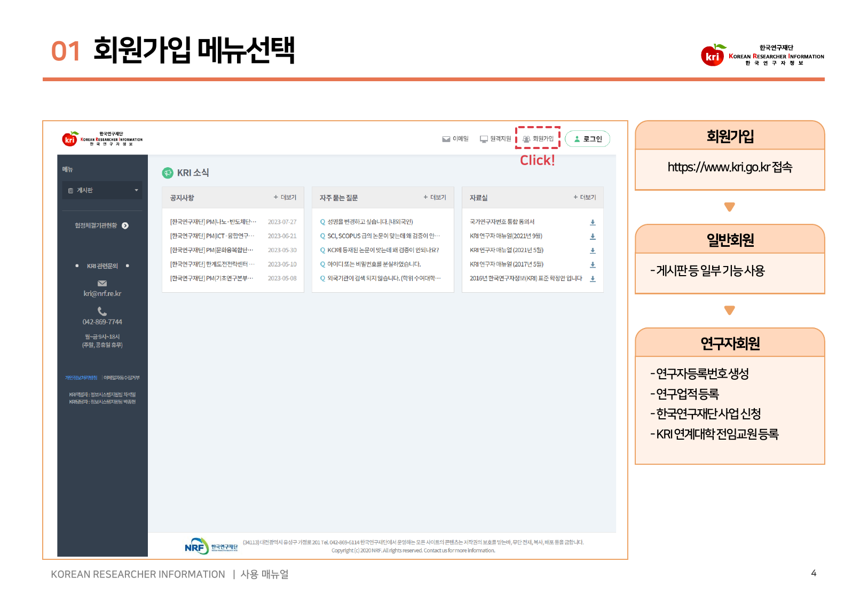This screenshot has height=601, width=868.
Task: Expand 공지사항 with the 더보기 link
Action: point(285,197)
